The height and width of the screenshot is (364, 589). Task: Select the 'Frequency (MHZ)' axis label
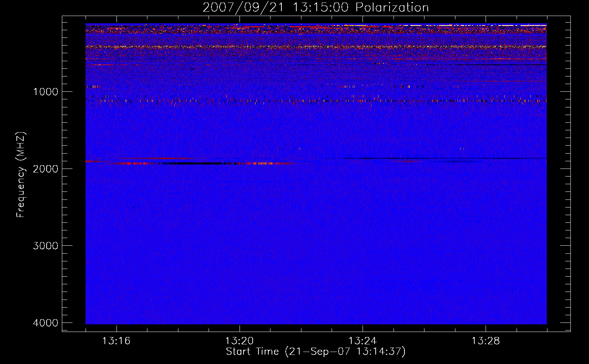pos(21,175)
